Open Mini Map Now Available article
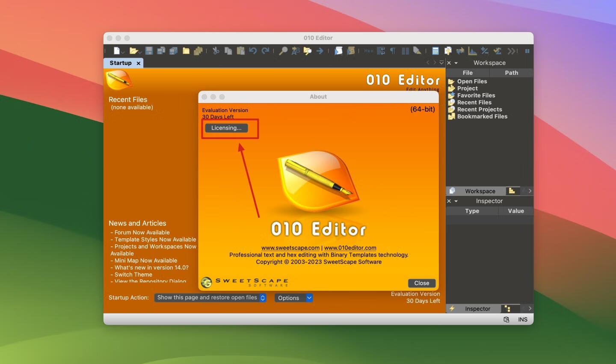This screenshot has width=616, height=364. tap(145, 260)
